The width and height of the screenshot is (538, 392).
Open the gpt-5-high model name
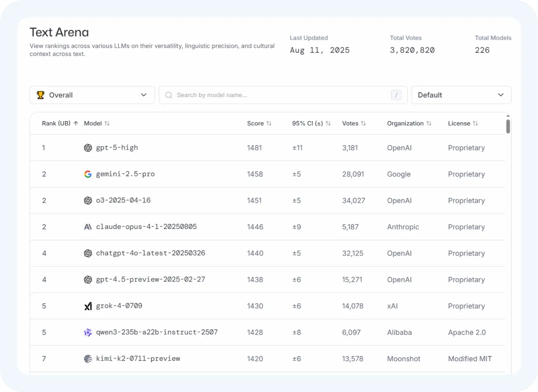point(117,148)
